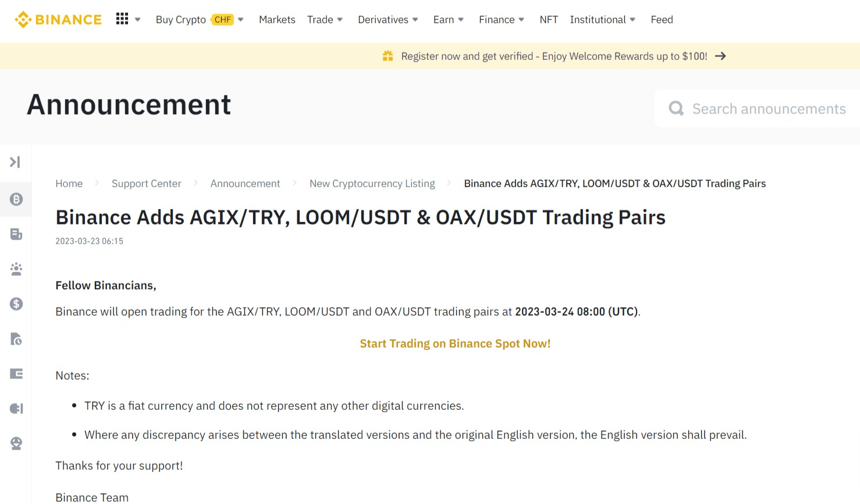Open the dollar coin sidebar icon
The image size is (860, 504).
click(16, 304)
